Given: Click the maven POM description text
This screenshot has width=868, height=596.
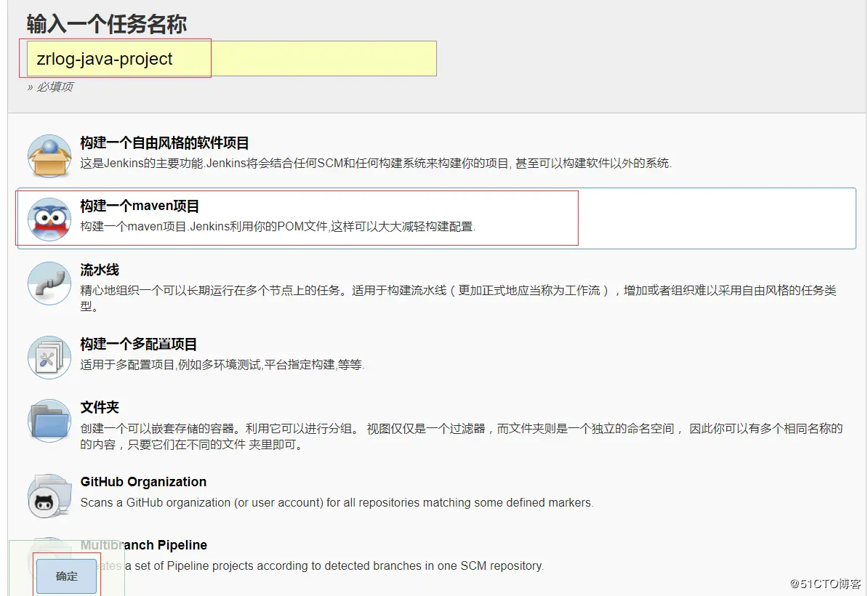Looking at the screenshot, I should point(278,226).
